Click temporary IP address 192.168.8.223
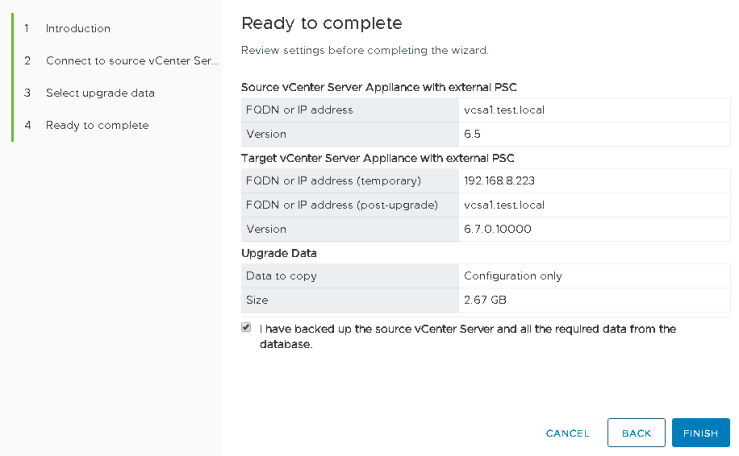 pos(500,181)
